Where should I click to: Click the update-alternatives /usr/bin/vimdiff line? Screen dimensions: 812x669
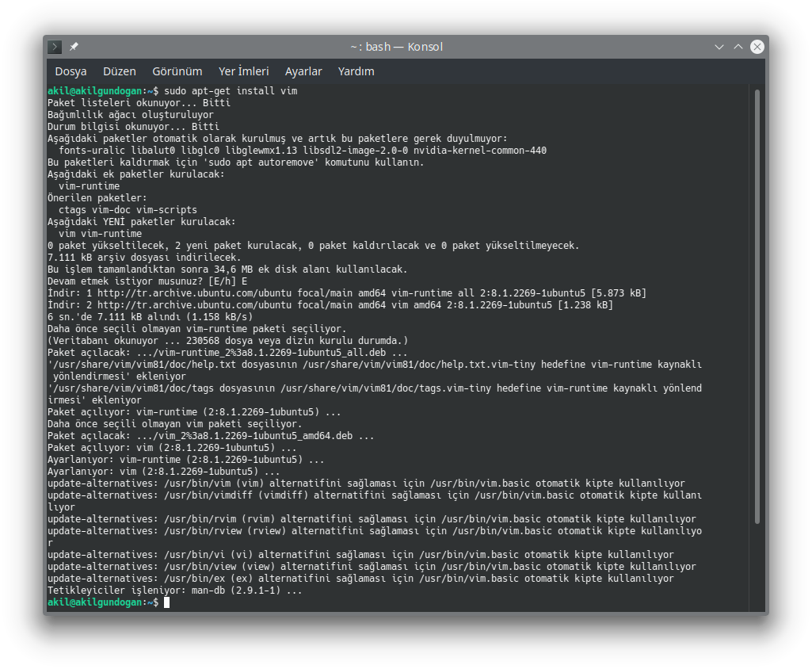pyautogui.click(x=375, y=502)
